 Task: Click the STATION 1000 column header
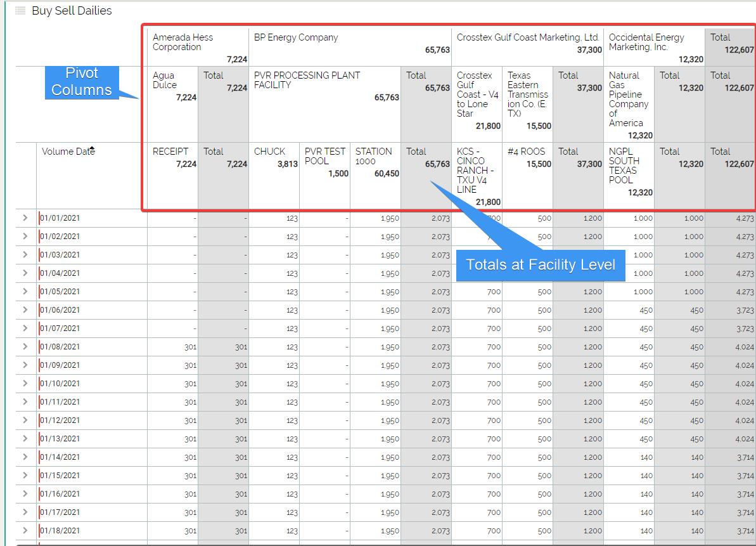[x=374, y=157]
